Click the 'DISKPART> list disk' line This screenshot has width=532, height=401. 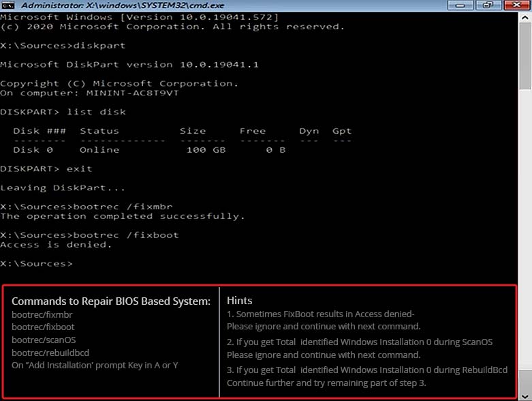coord(63,112)
